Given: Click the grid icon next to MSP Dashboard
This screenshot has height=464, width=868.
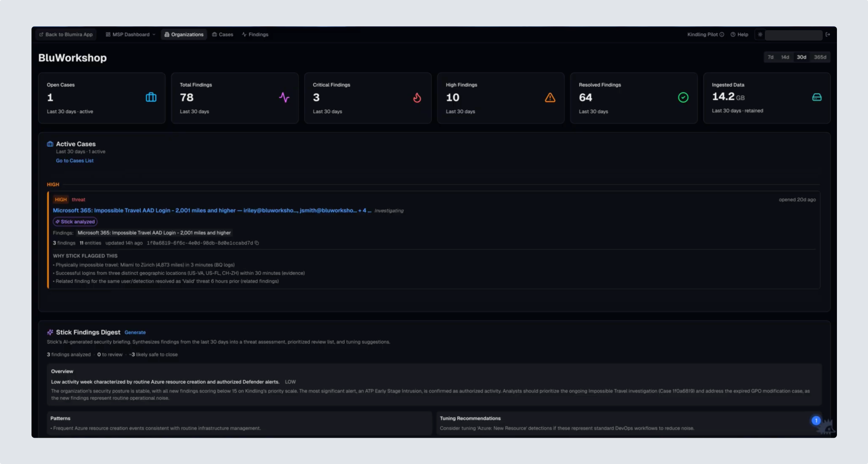Looking at the screenshot, I should pos(108,34).
